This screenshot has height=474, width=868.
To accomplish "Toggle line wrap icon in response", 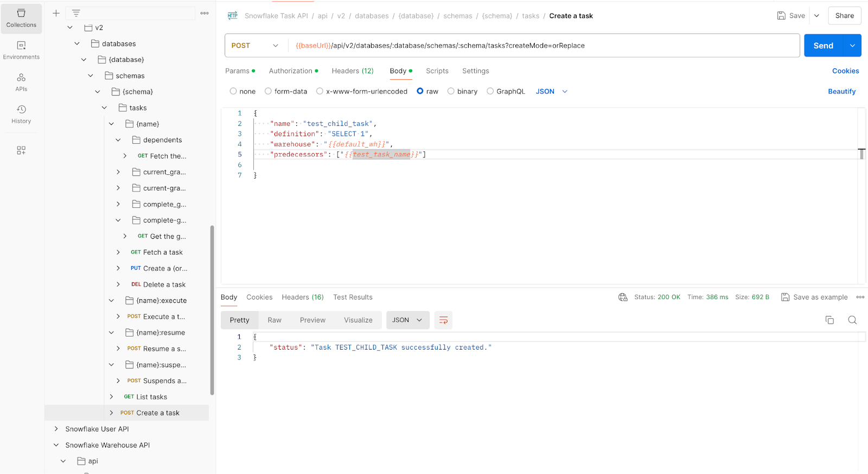I will pyautogui.click(x=443, y=320).
